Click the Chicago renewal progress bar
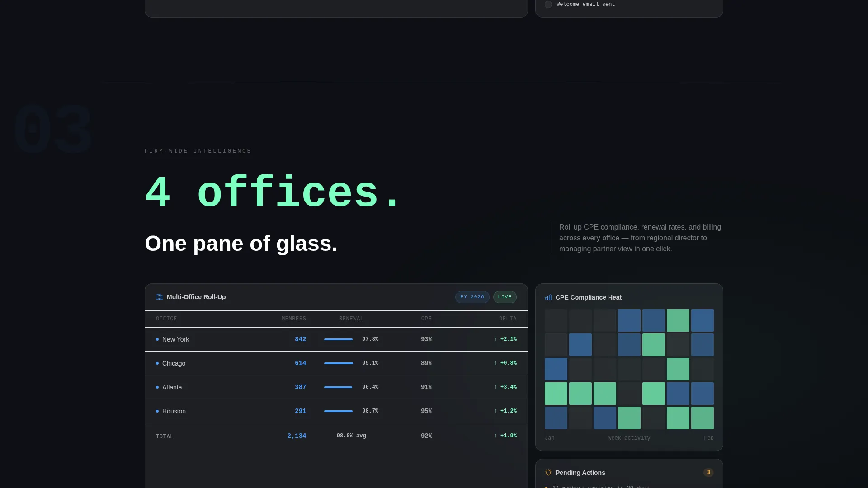The width and height of the screenshot is (868, 488). (339, 363)
